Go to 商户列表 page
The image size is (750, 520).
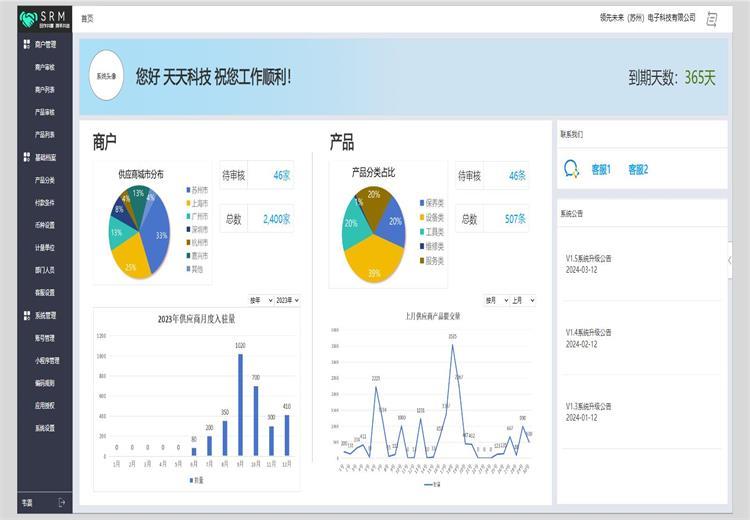[44, 89]
